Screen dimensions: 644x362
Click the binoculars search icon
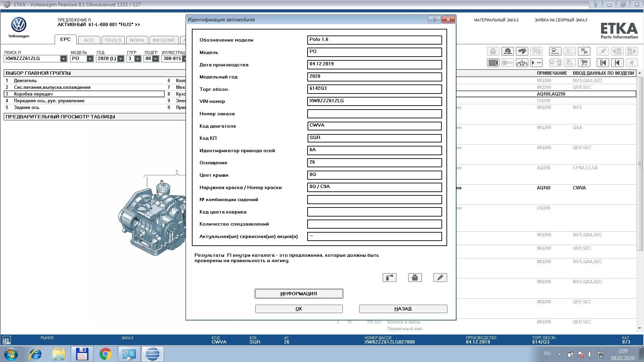coord(522,51)
